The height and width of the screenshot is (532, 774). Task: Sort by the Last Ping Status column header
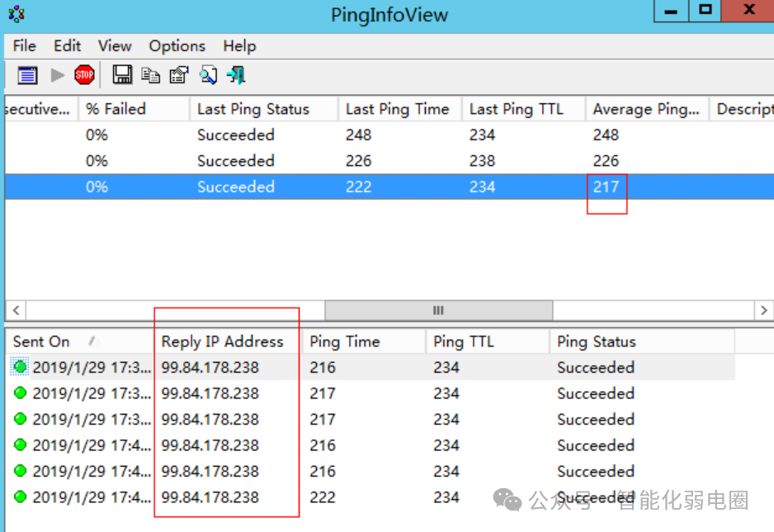coord(264,109)
